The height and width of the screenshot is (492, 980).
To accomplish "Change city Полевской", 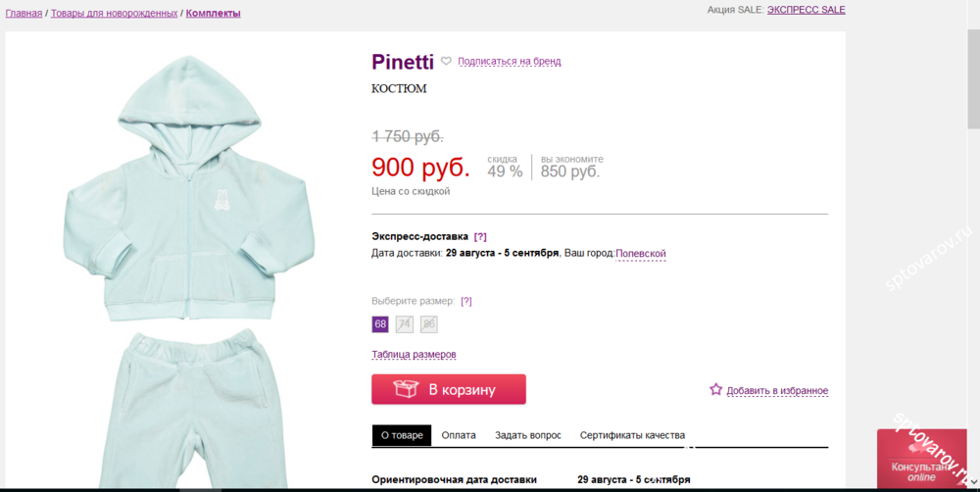I will [641, 254].
